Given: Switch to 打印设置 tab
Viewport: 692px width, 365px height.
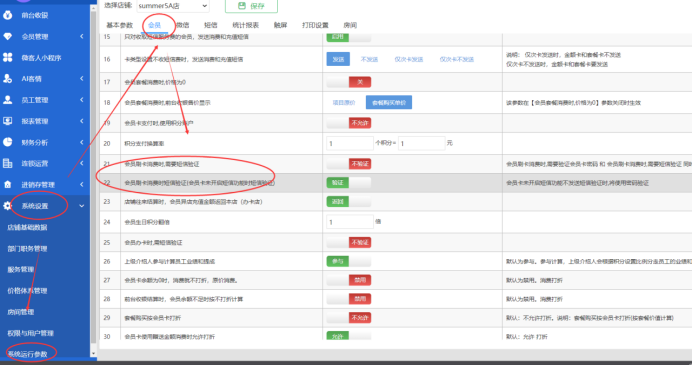Looking at the screenshot, I should pyautogui.click(x=315, y=25).
